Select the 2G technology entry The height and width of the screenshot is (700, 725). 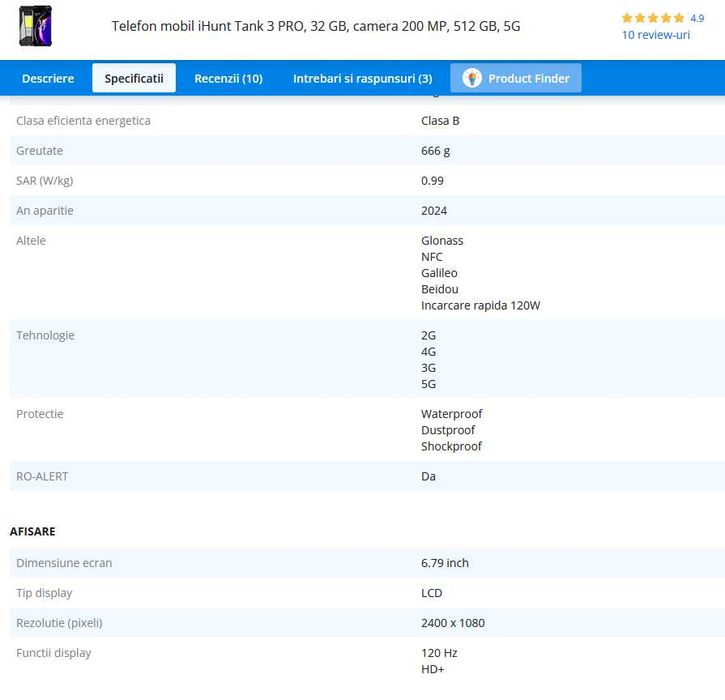[x=428, y=335]
